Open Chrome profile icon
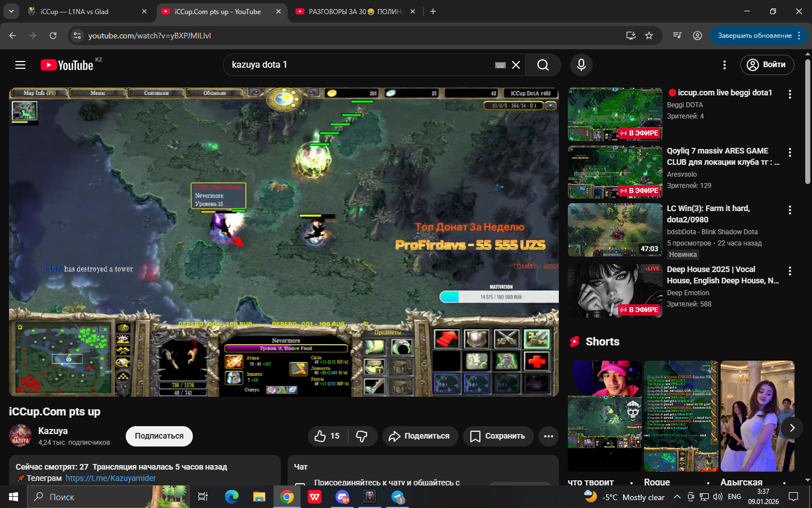Viewport: 812px width, 508px height. pos(698,36)
